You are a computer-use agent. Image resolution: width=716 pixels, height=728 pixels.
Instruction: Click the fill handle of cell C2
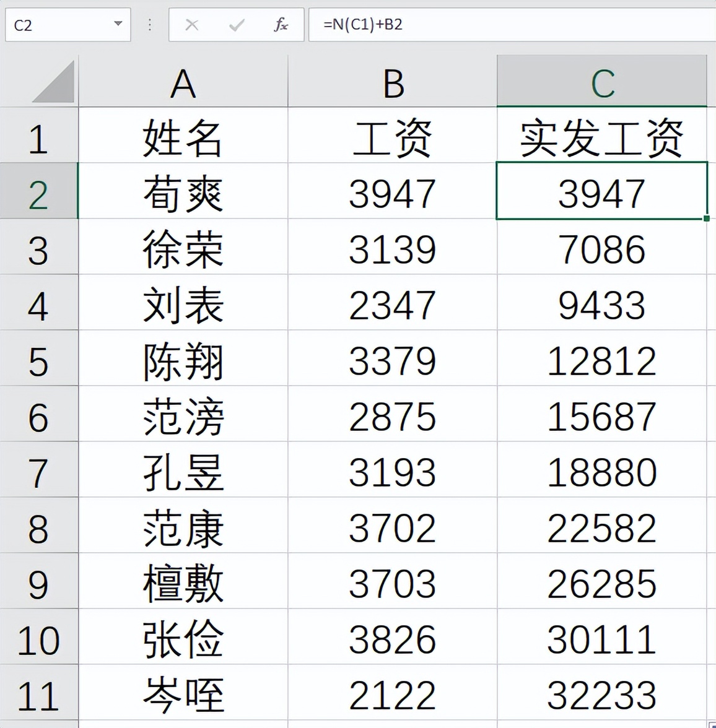[706, 218]
